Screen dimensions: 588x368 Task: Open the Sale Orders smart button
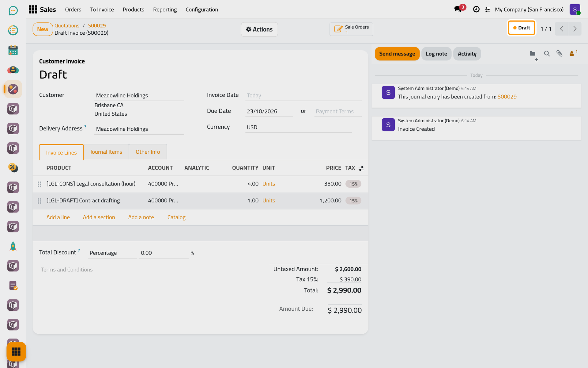[x=351, y=29]
